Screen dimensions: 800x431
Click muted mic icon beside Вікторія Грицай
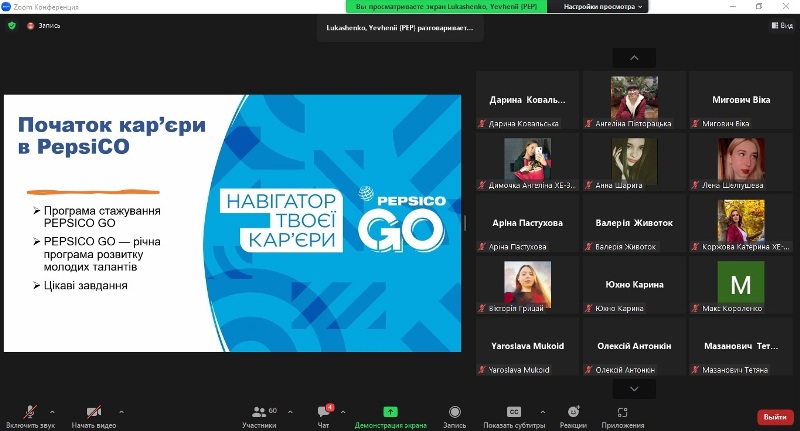pos(481,309)
